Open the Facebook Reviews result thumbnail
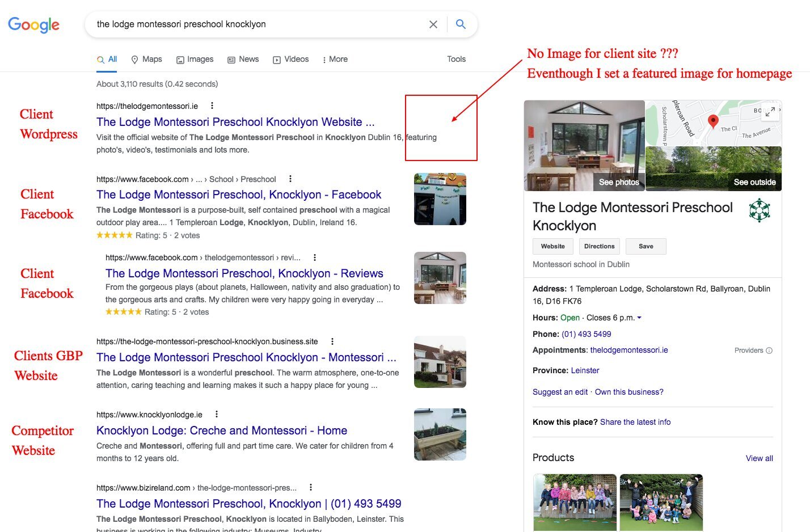This screenshot has width=810, height=532. pyautogui.click(x=440, y=278)
